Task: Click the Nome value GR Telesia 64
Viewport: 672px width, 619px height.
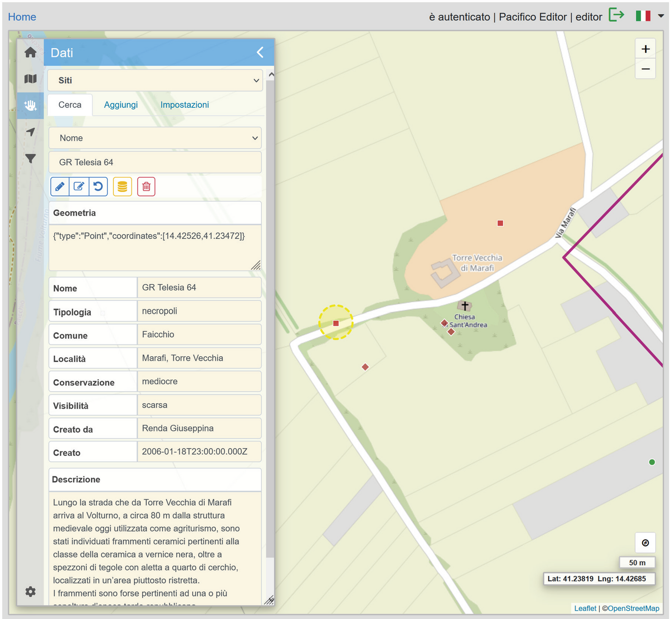Action: click(199, 288)
